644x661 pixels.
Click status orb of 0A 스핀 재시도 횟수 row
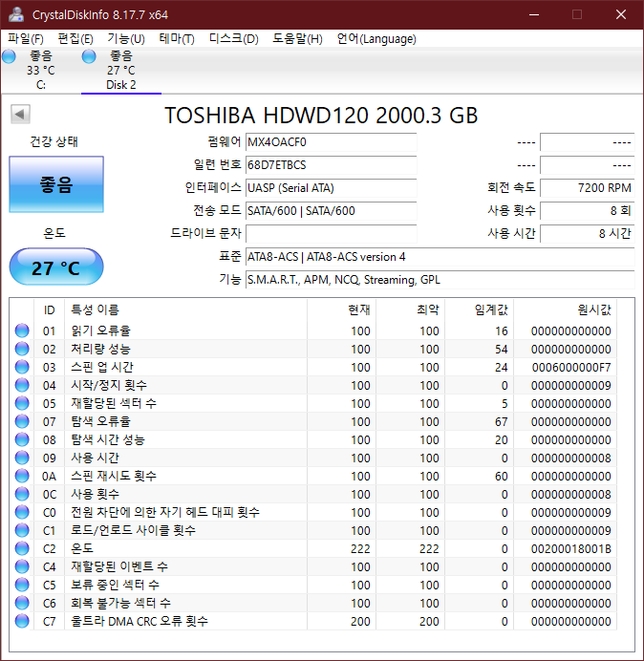click(22, 476)
